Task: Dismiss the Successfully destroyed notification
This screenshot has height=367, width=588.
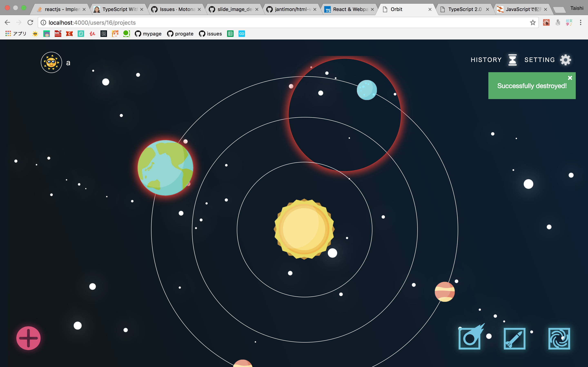Action: coord(570,78)
